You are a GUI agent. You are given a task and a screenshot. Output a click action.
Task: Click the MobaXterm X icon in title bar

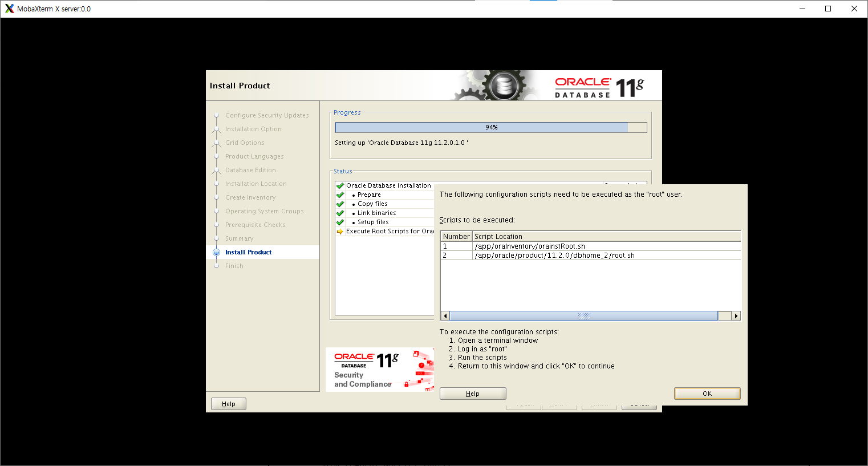point(9,9)
